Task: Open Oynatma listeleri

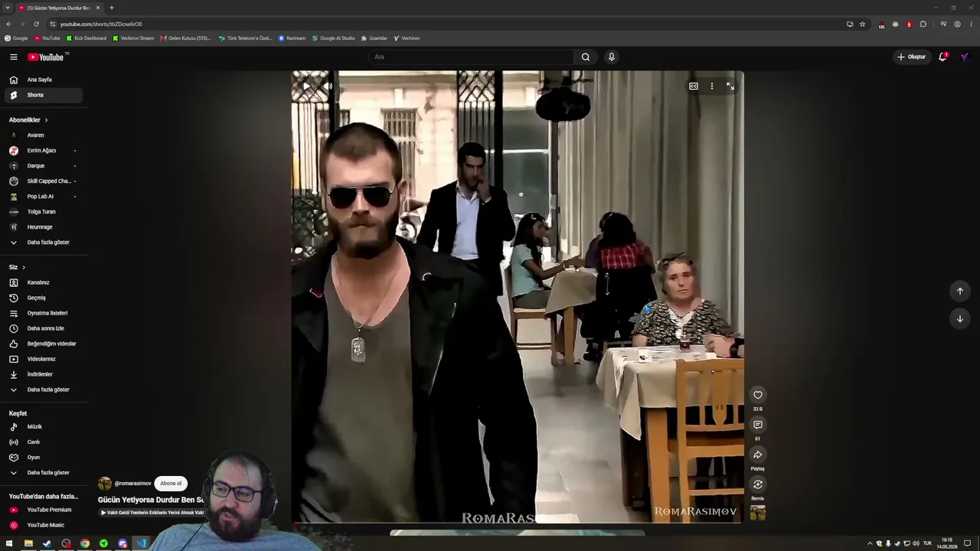Action: click(x=43, y=313)
